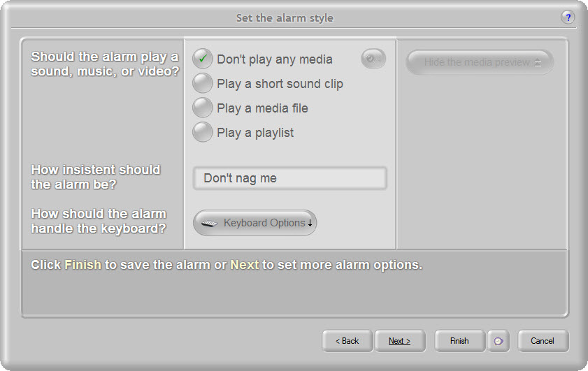The image size is (588, 371).
Task: Click the clock icon beside Finish
Action: [x=499, y=341]
